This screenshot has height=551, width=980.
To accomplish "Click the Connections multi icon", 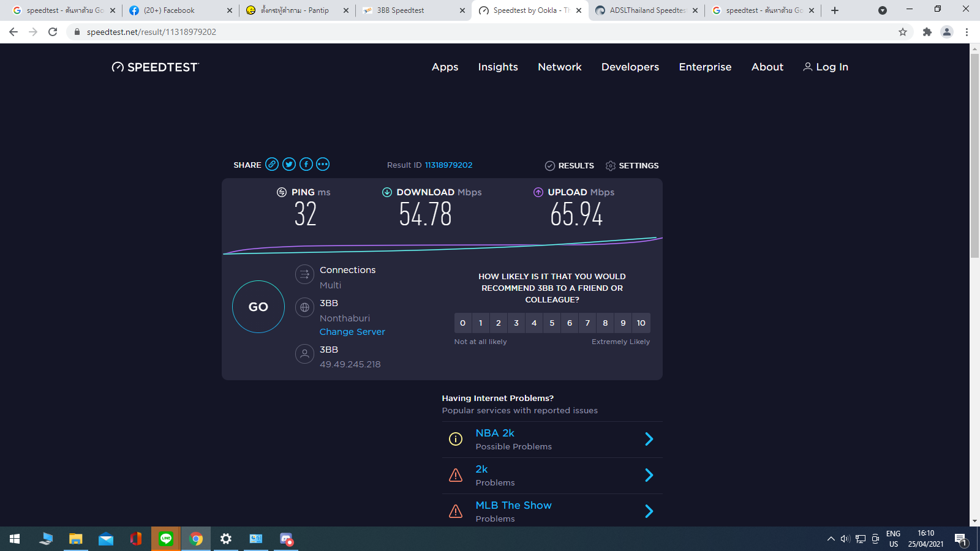I will [x=304, y=274].
